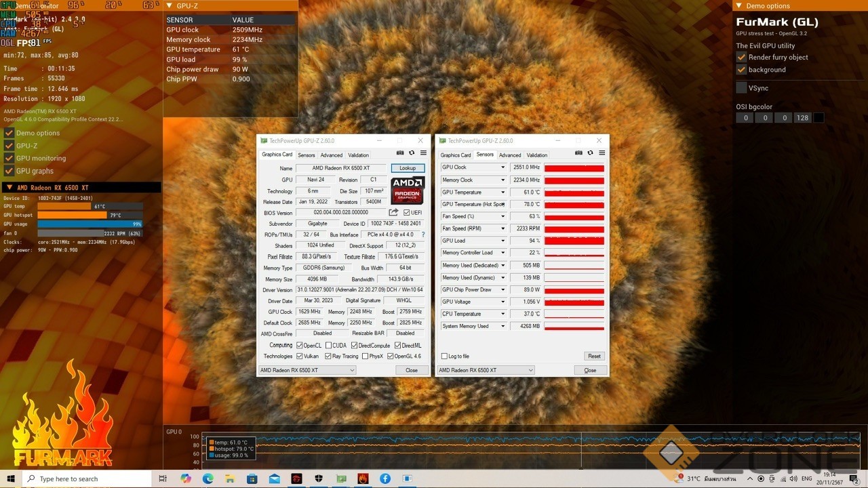Open Validation tab in Sensors window
The width and height of the screenshot is (868, 488).
tap(536, 155)
